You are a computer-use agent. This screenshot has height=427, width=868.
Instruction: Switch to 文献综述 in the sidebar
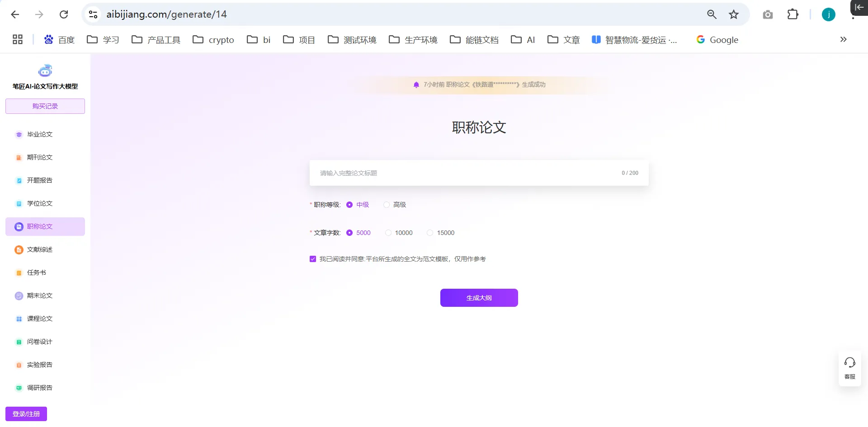click(x=40, y=249)
